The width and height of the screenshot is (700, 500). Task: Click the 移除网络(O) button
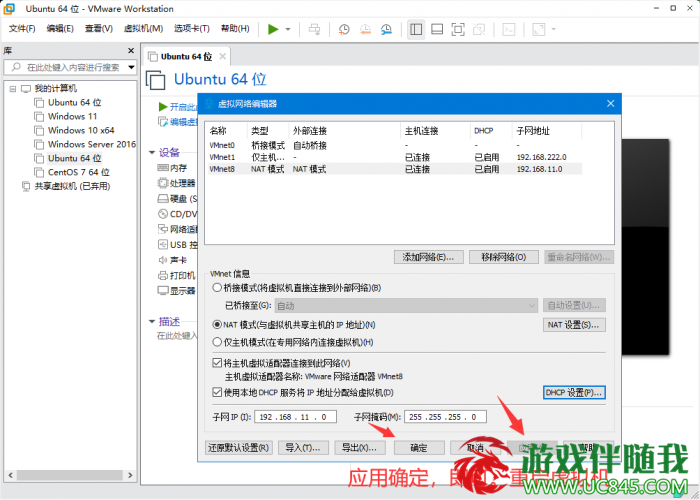(504, 257)
